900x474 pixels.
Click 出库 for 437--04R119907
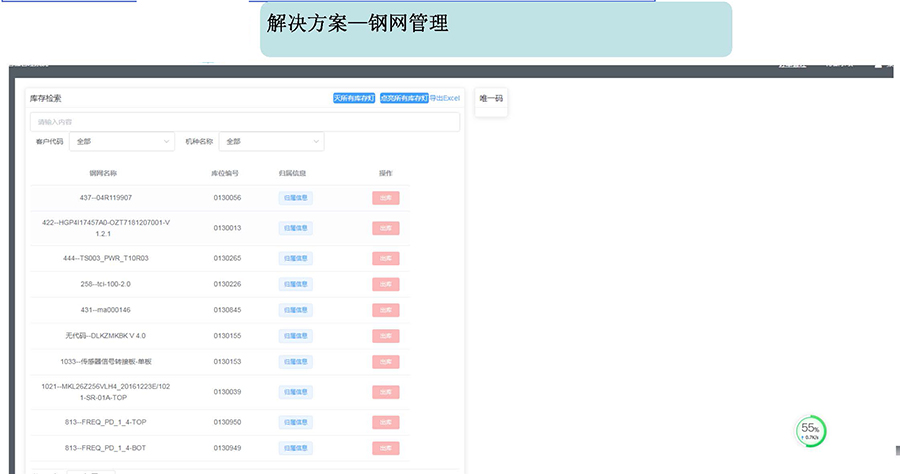click(385, 198)
